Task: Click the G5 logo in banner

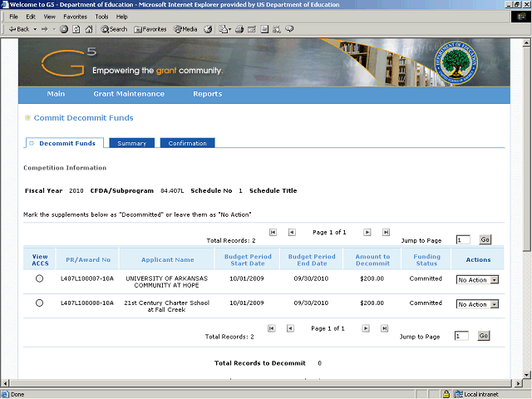Action: (69, 62)
